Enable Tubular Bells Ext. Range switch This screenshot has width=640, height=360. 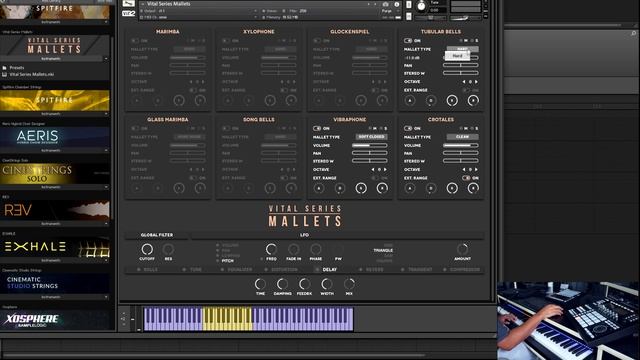pyautogui.click(x=466, y=90)
